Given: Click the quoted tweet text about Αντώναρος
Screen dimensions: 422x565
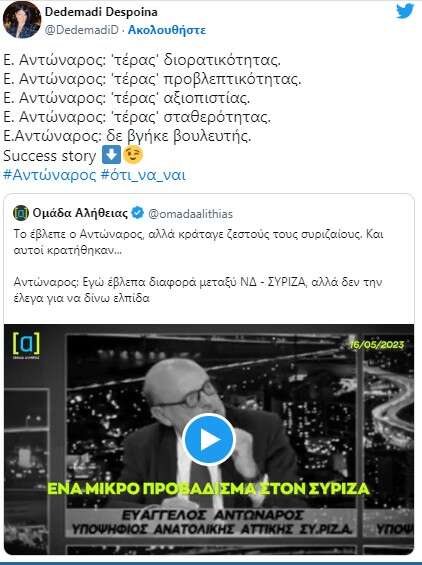Looking at the screenshot, I should [198, 266].
